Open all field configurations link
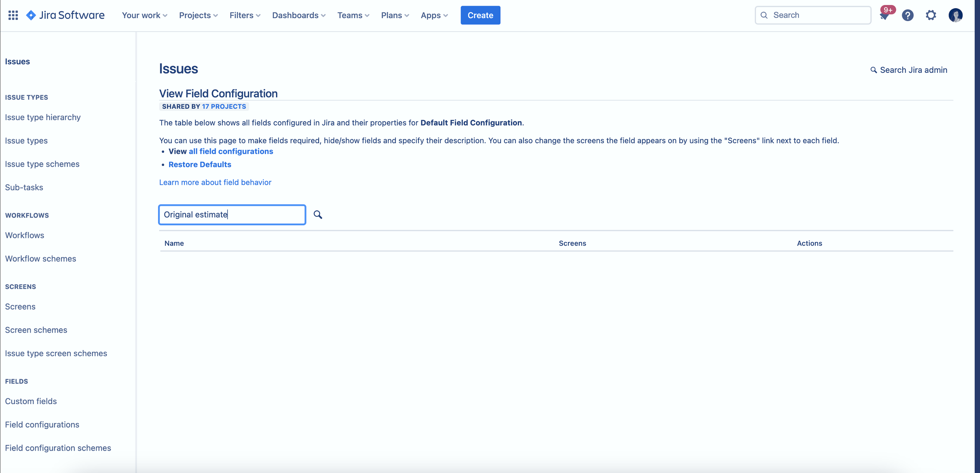Screen dimensions: 980x473 tap(231, 151)
